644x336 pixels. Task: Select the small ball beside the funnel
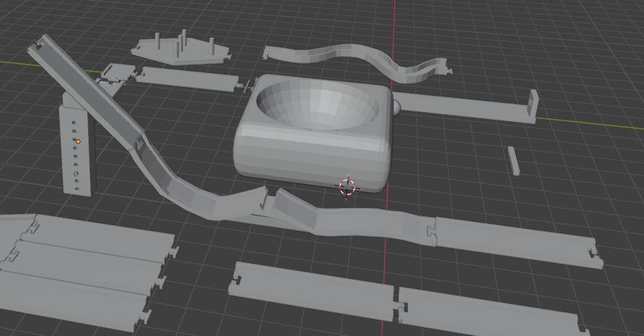coord(396,108)
